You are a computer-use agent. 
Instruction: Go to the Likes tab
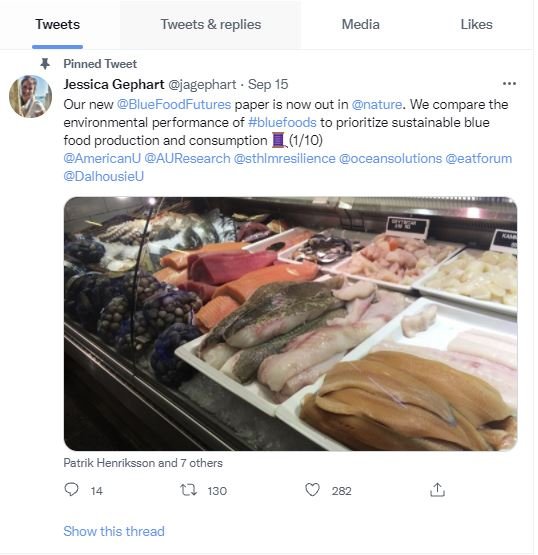[x=476, y=25]
